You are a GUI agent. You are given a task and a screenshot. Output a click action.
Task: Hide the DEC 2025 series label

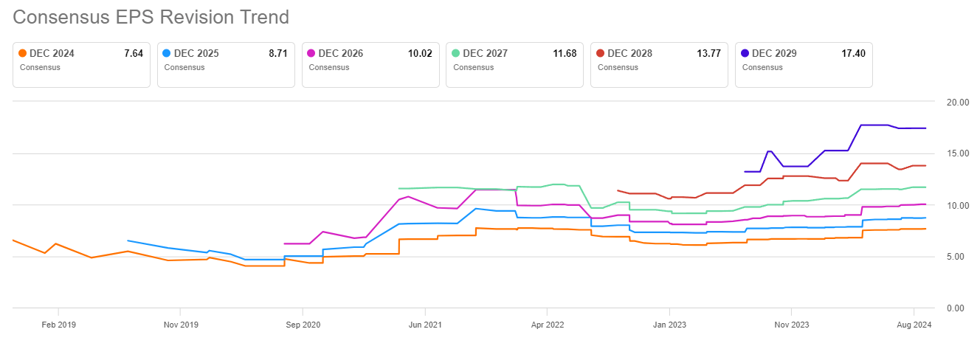(x=196, y=53)
